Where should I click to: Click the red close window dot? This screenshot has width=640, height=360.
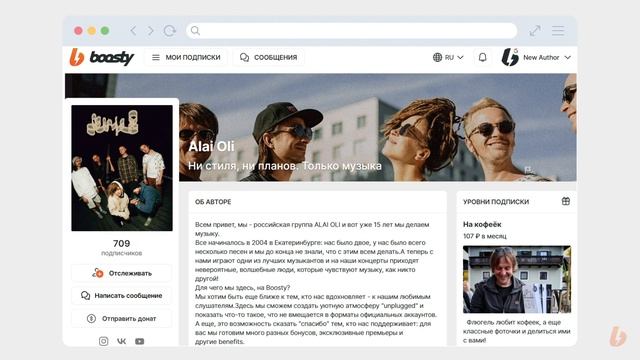click(78, 31)
